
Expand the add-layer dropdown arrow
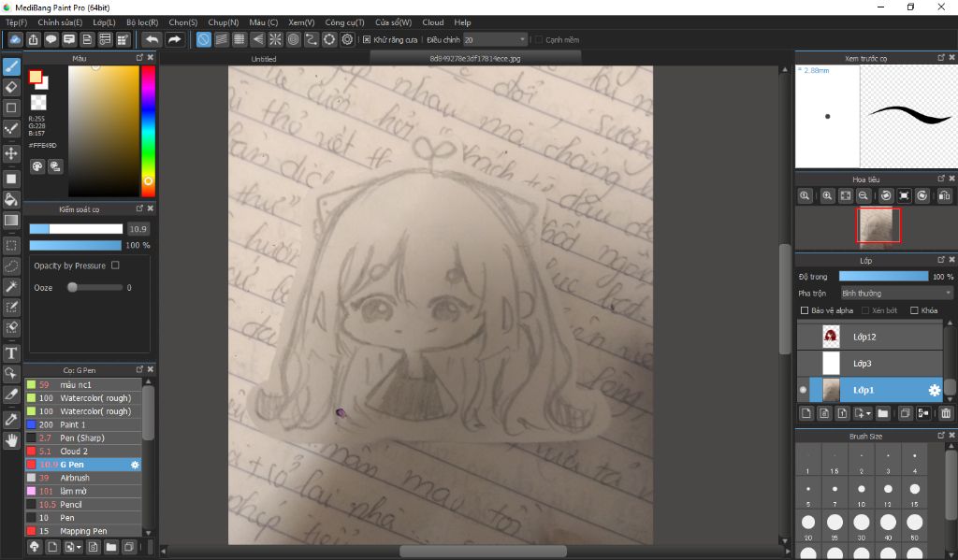(867, 413)
